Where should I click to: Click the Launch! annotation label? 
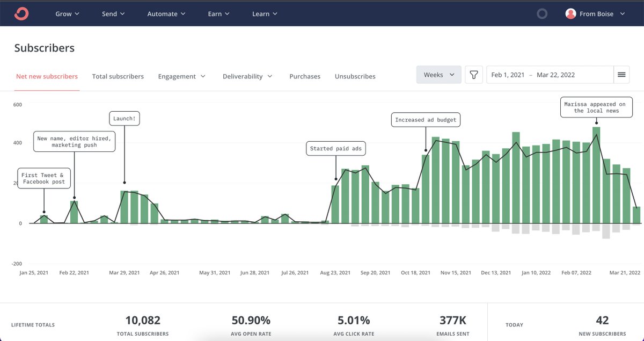point(125,119)
